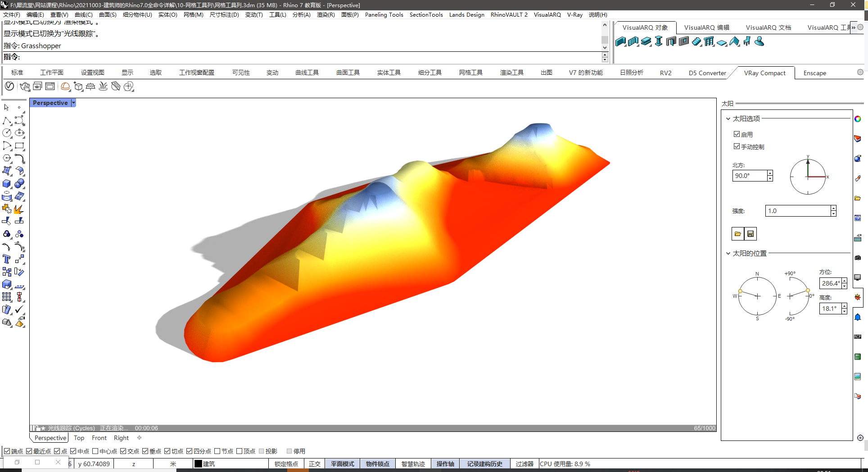
Task: Open the Perspective viewport title dropdown arrow
Action: 73,103
